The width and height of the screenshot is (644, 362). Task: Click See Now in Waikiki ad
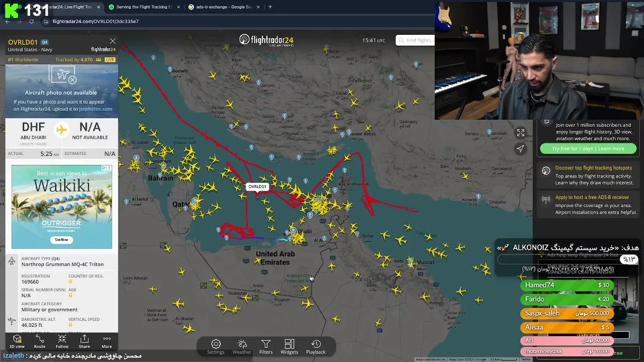[61, 240]
